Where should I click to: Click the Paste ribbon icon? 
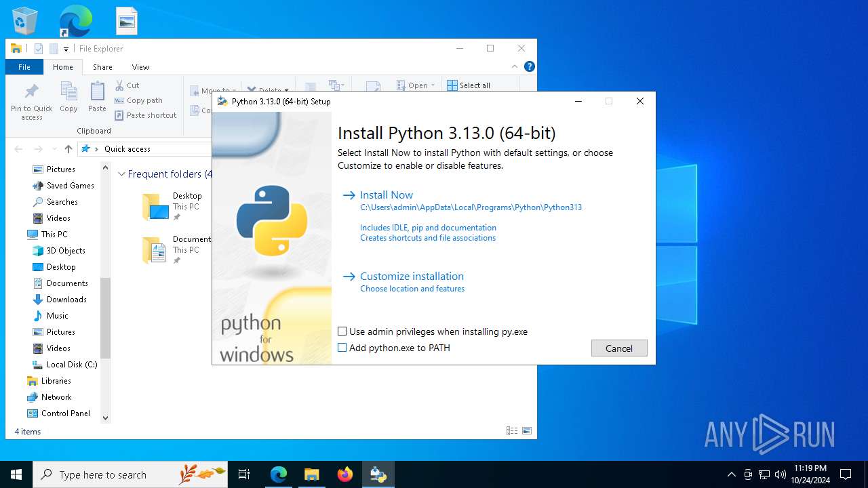pyautogui.click(x=97, y=97)
